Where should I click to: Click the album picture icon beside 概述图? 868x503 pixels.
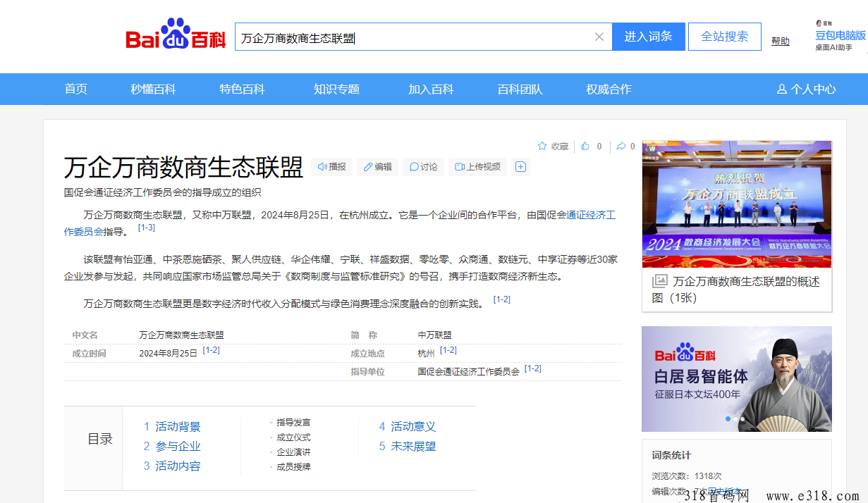(x=660, y=281)
